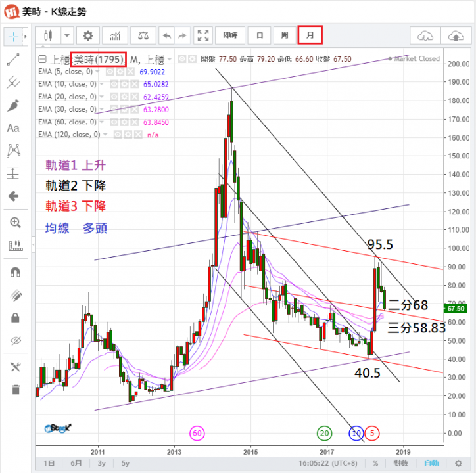Open the EMA (30, close, 0) dropdown arrow
476x473 pixels.
click(x=102, y=109)
